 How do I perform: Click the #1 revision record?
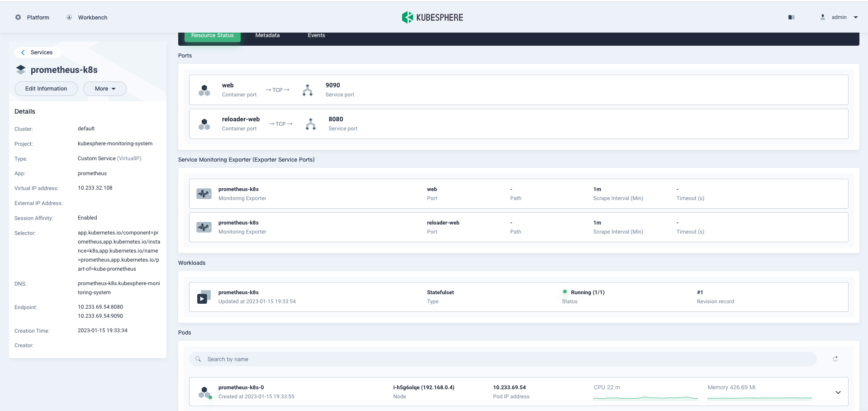coord(700,292)
